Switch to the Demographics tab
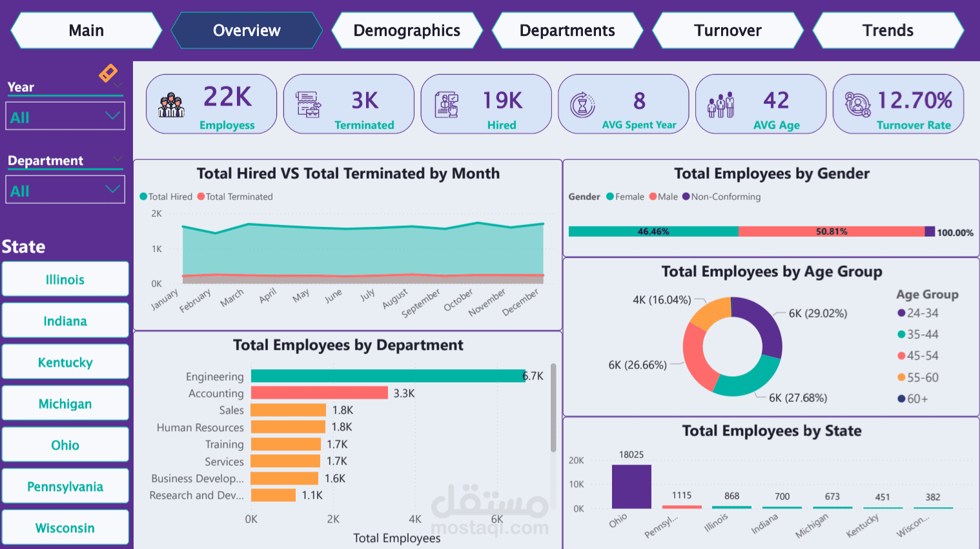The height and width of the screenshot is (549, 980). coord(407,30)
